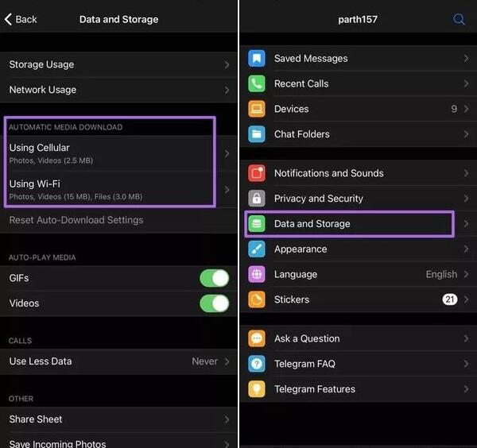Image resolution: width=477 pixels, height=448 pixels.
Task: Disable Videos auto-play switch
Action: click(x=214, y=303)
